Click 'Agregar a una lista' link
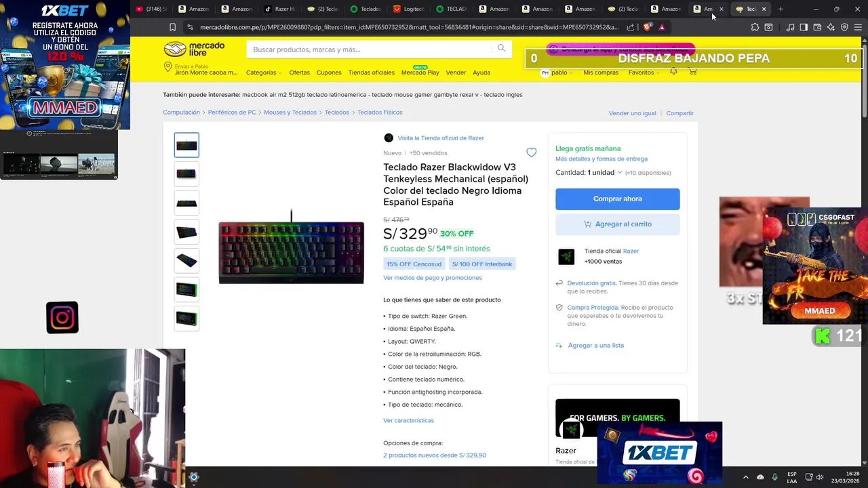 (595, 346)
